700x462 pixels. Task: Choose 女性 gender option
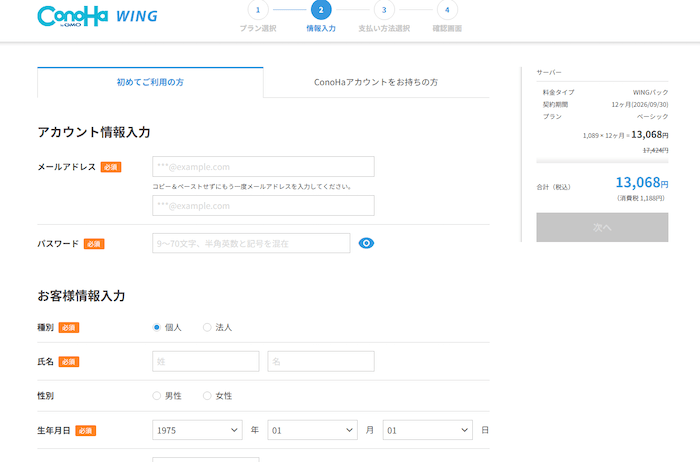pyautogui.click(x=207, y=396)
